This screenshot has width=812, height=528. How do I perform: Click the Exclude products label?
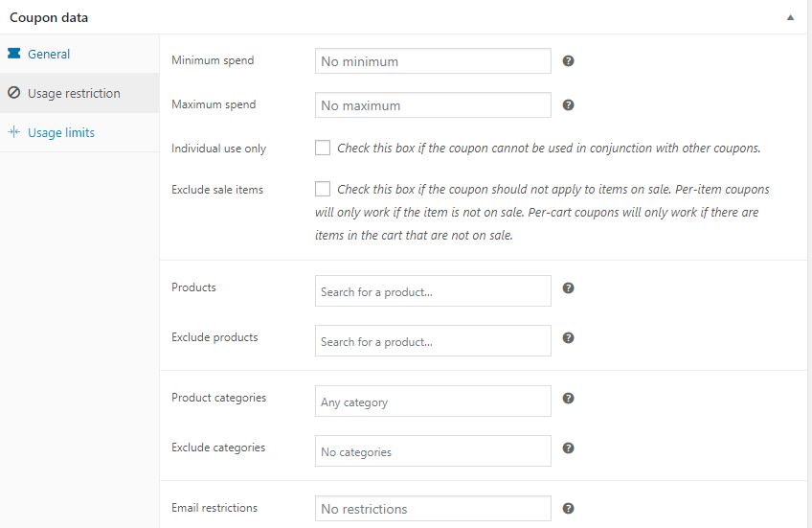[x=214, y=337]
